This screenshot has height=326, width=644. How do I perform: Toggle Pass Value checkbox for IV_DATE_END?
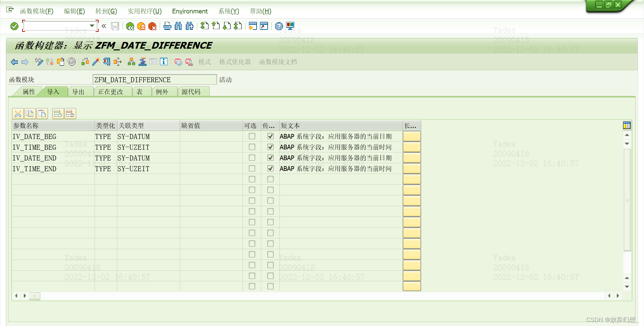click(270, 158)
